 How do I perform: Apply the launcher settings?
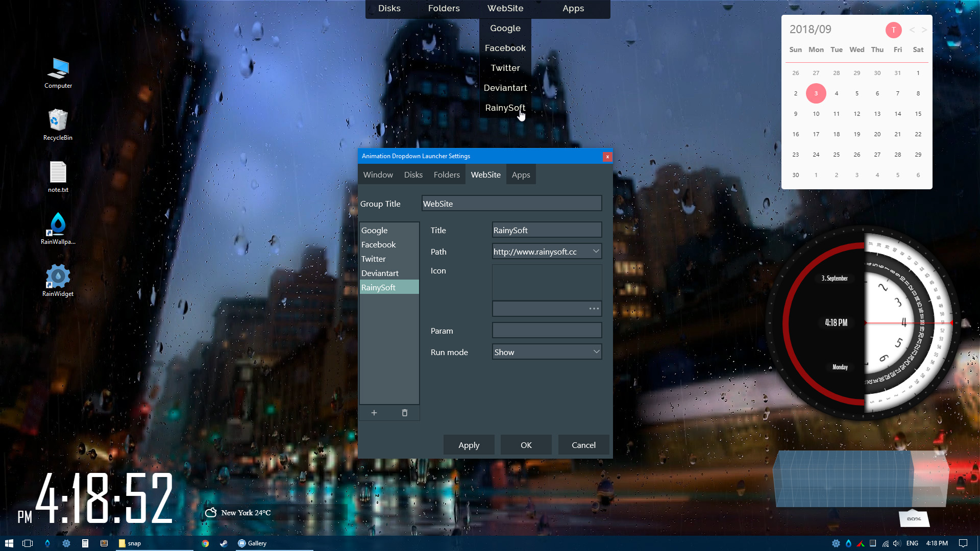pyautogui.click(x=469, y=444)
